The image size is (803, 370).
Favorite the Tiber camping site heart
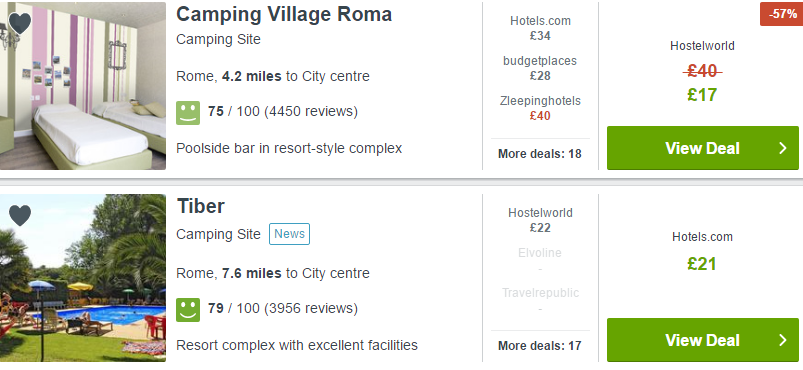20,215
